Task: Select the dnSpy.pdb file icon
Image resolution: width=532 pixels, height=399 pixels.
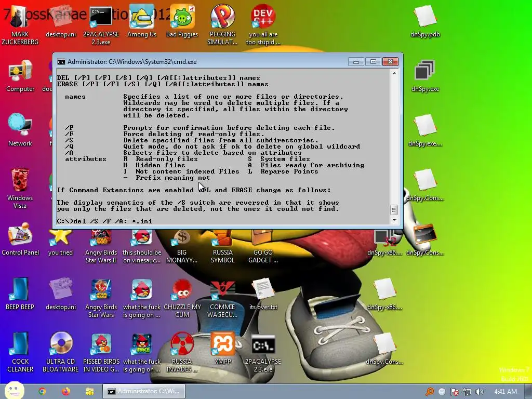Action: click(425, 21)
